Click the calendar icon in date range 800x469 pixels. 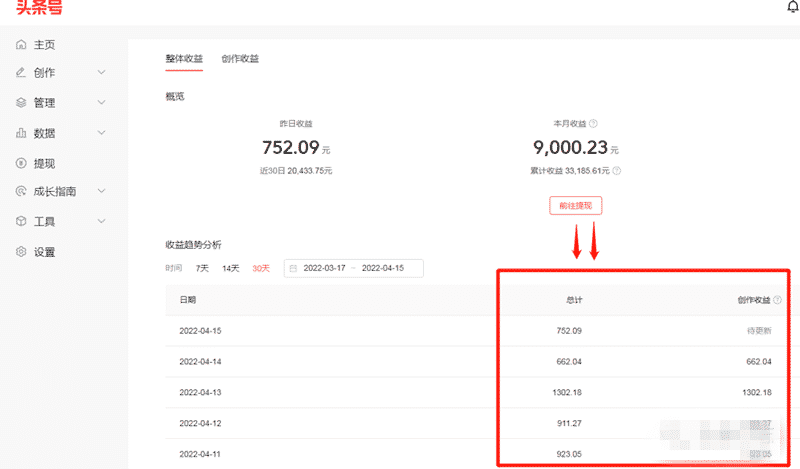(293, 268)
